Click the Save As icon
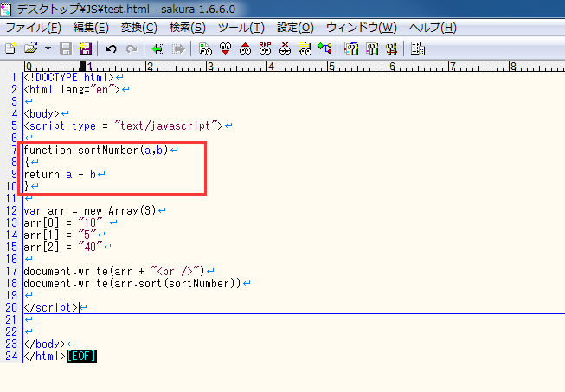The image size is (565, 392). click(x=86, y=48)
